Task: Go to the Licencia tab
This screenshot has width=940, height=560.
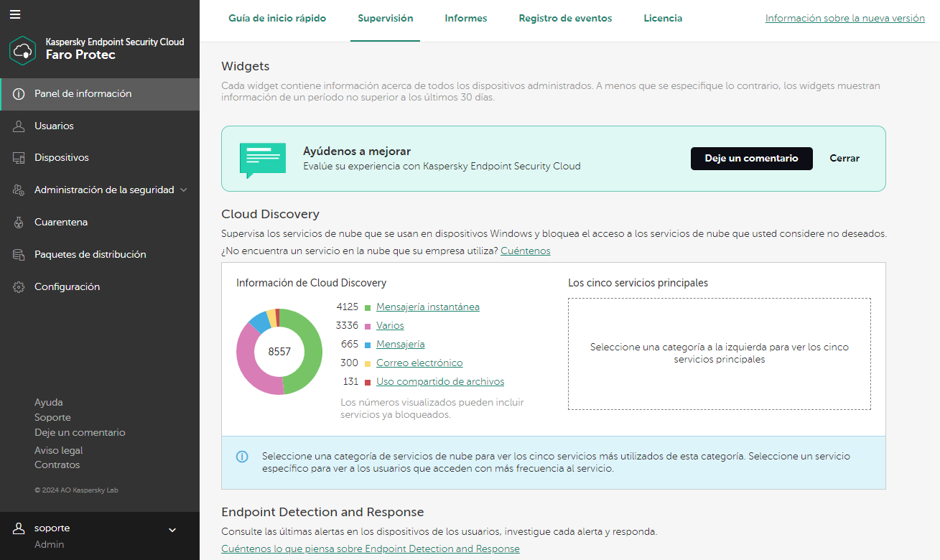Action: [664, 19]
